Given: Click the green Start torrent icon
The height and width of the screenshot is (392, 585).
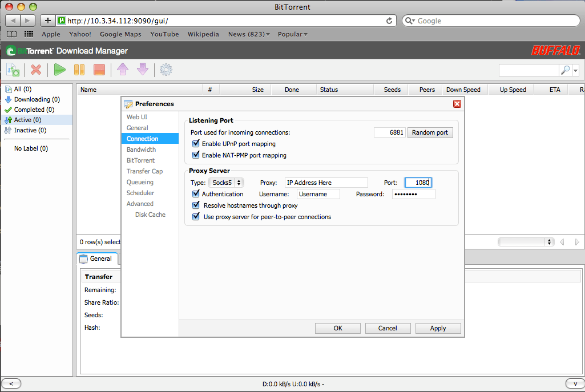Looking at the screenshot, I should coord(60,70).
